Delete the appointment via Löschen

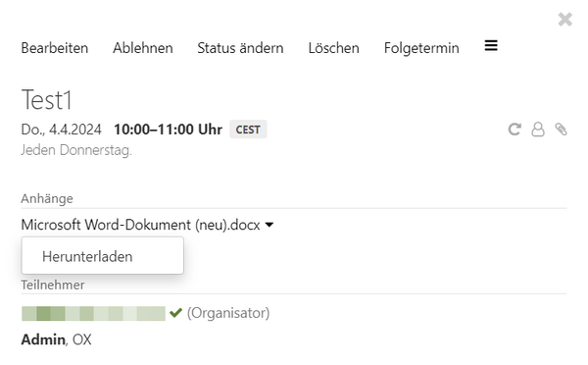click(334, 48)
